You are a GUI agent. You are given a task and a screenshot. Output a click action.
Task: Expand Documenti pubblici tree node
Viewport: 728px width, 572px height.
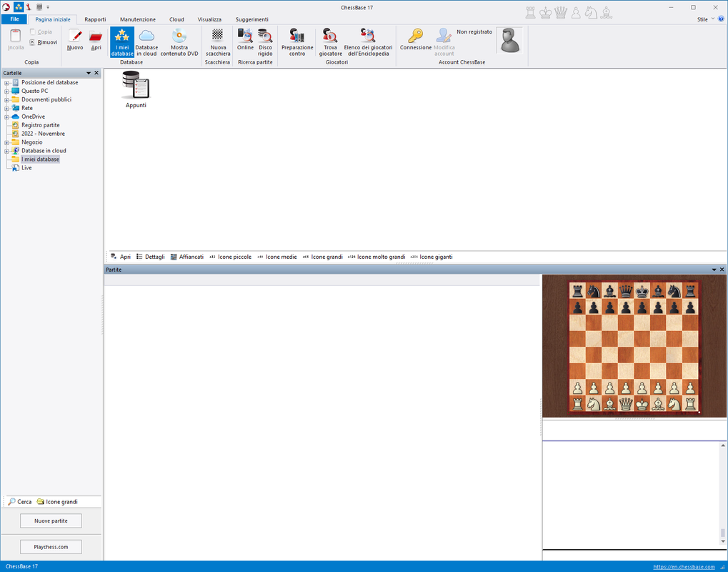pos(7,100)
